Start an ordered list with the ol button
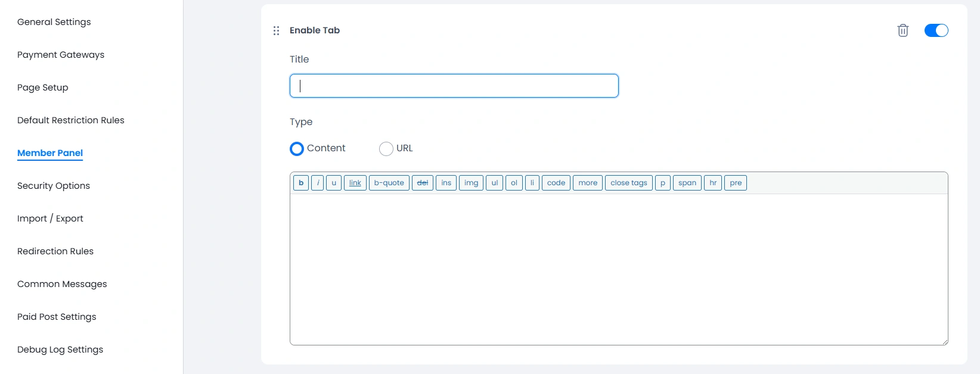This screenshot has height=374, width=980. 513,183
